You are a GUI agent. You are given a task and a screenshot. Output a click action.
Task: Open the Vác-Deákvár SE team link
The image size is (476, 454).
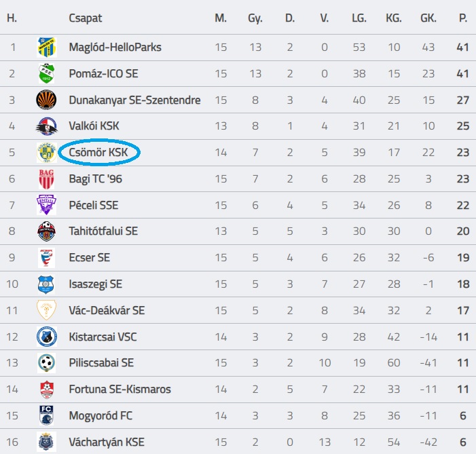coord(107,311)
